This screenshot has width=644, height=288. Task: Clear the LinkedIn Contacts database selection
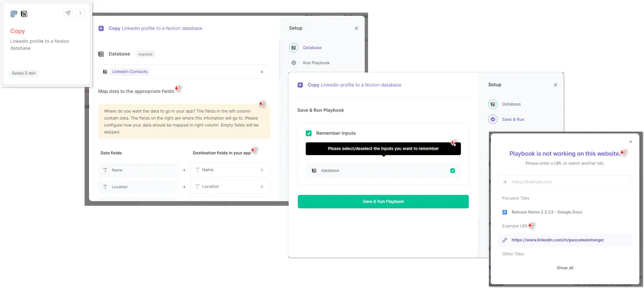[x=262, y=72]
